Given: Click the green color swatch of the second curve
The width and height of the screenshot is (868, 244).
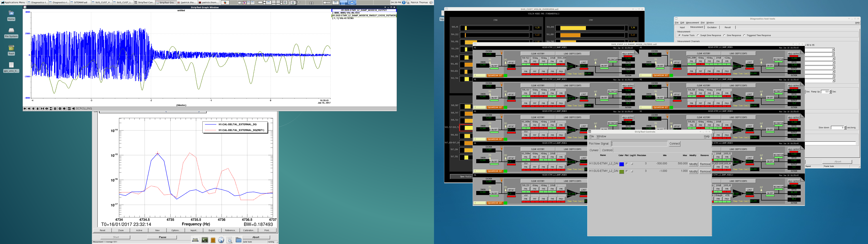Looking at the screenshot, I should [x=621, y=171].
